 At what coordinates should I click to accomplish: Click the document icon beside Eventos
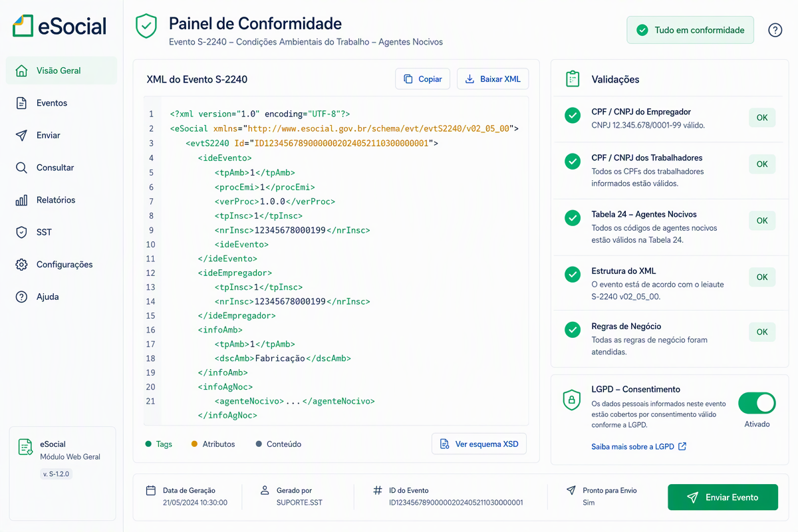pyautogui.click(x=21, y=103)
